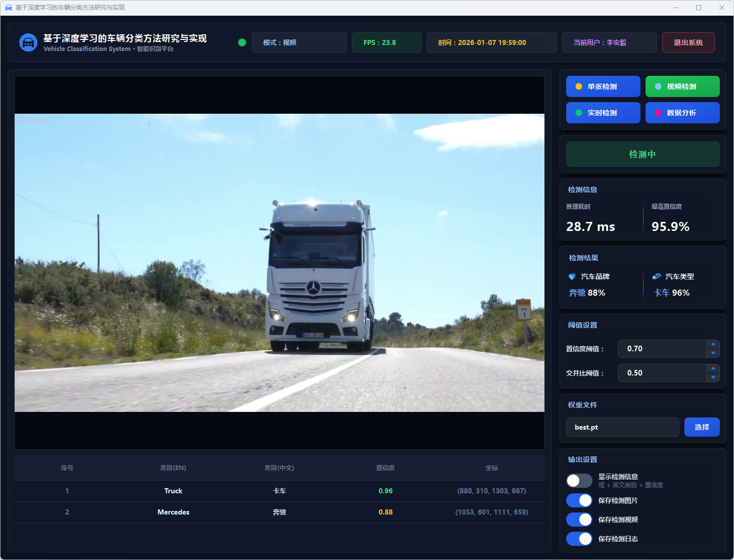734x560 pixels.
Task: Click the FPS : 23.8 indicator
Action: click(387, 42)
